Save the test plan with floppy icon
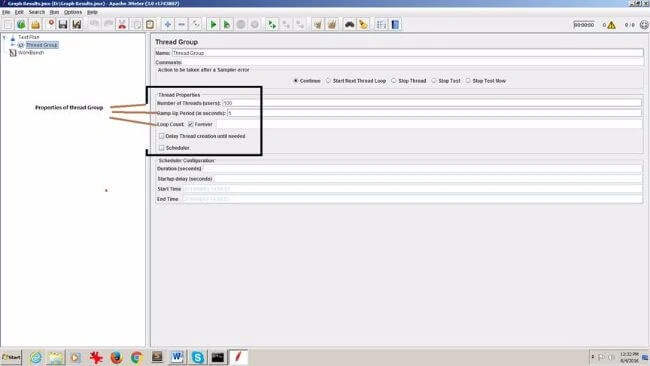This screenshot has height=366, width=650. (63, 24)
